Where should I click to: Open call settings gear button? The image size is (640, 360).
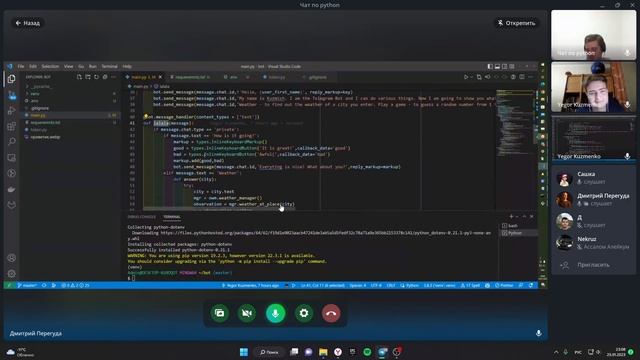pyautogui.click(x=304, y=313)
